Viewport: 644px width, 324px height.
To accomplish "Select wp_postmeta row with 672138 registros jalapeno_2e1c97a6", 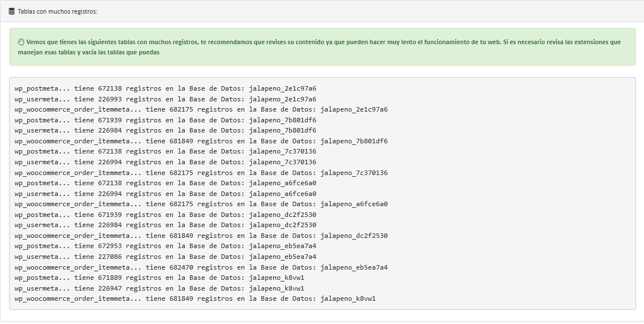I will (x=166, y=88).
